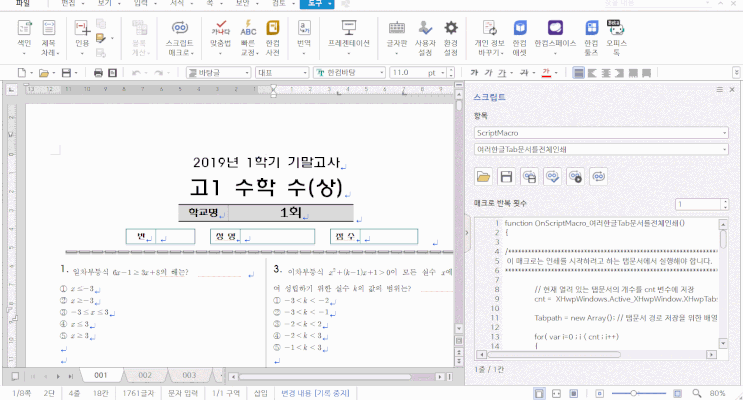Close the 스크립트 panel
Viewport: 743px width, 400px height.
click(x=732, y=89)
